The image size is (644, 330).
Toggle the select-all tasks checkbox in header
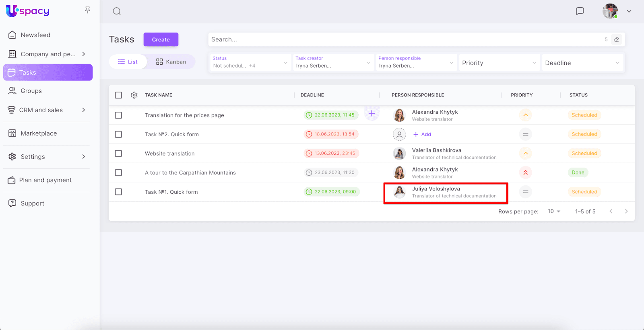pyautogui.click(x=118, y=95)
